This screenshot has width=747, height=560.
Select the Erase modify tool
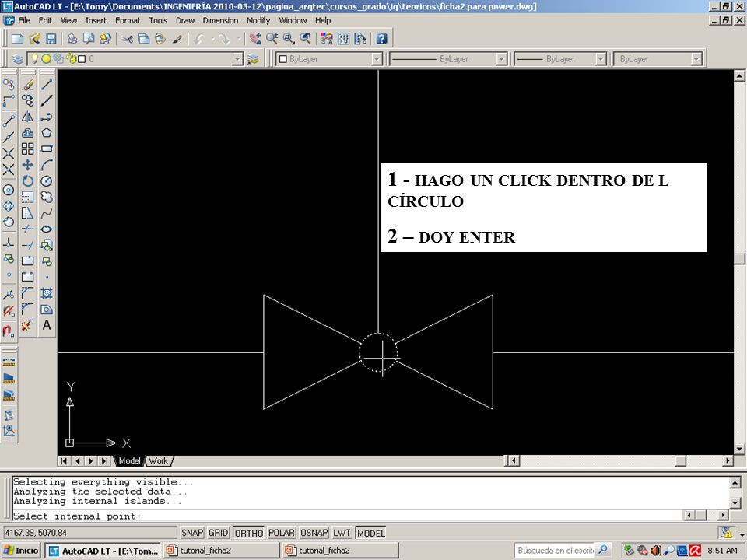pyautogui.click(x=28, y=85)
